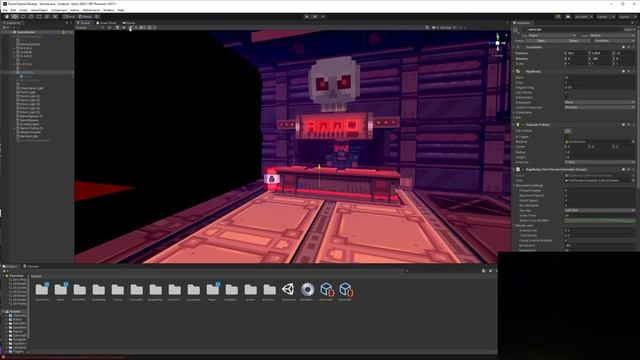Open the Layout dropdown
The width and height of the screenshot is (640, 360).
627,17
